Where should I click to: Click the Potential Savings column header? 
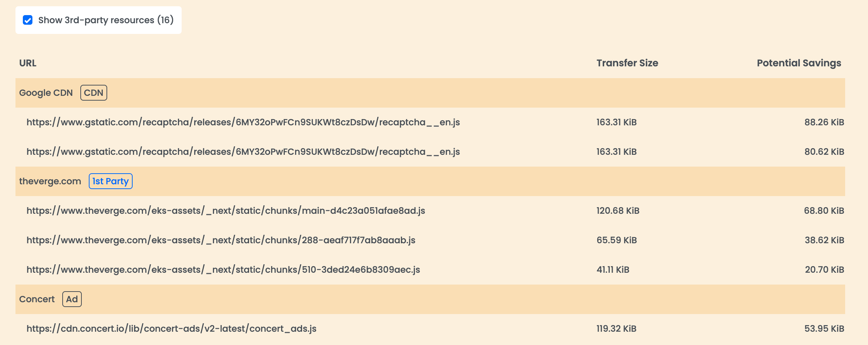pos(799,63)
